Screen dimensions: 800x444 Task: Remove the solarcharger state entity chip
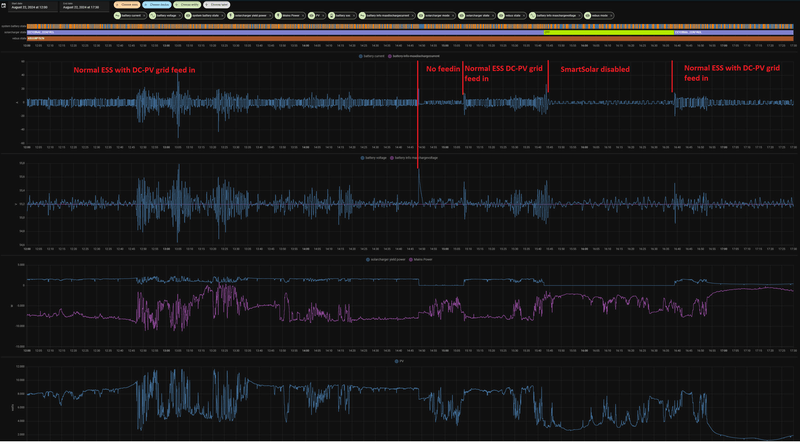pos(492,16)
